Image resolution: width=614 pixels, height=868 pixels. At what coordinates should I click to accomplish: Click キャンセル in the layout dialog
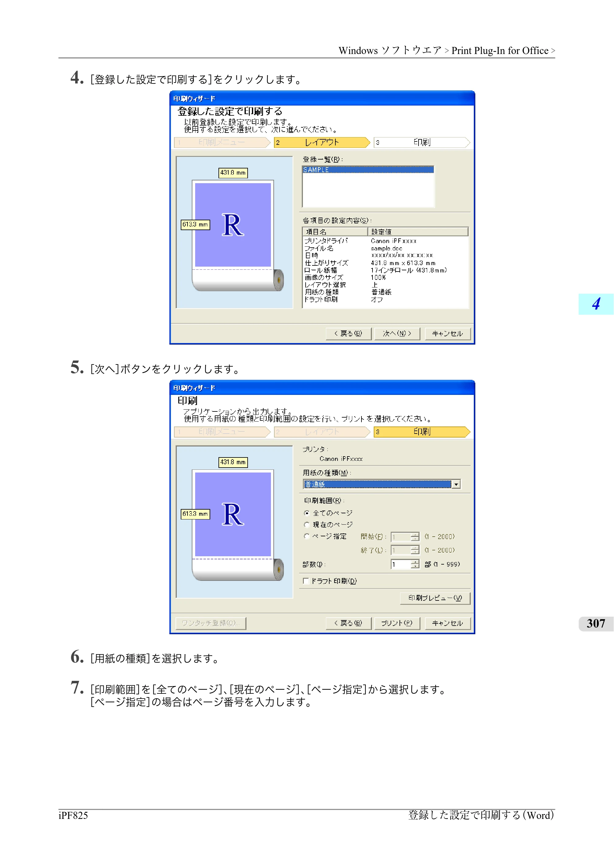click(x=448, y=334)
